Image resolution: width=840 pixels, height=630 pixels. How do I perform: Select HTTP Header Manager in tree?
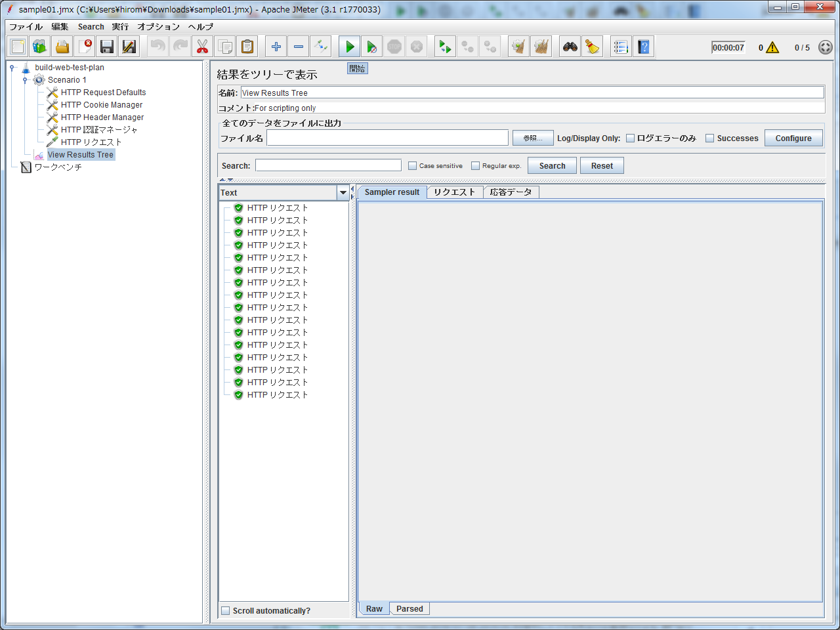coord(102,117)
